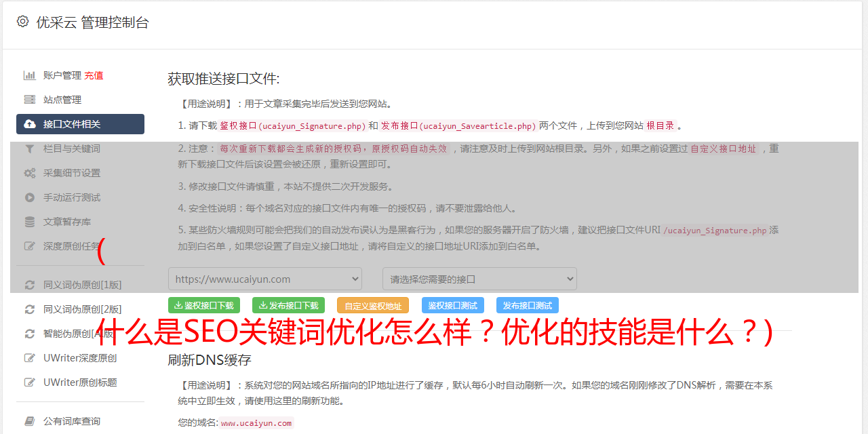Click the play icon beside 手动运行测试
This screenshot has width=868, height=434.
pos(30,197)
